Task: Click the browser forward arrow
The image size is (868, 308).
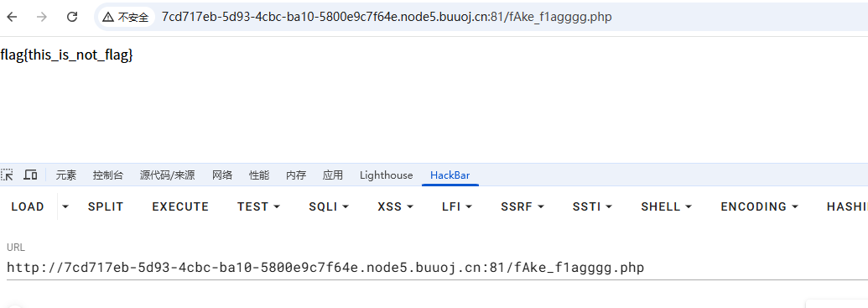Action: [42, 17]
